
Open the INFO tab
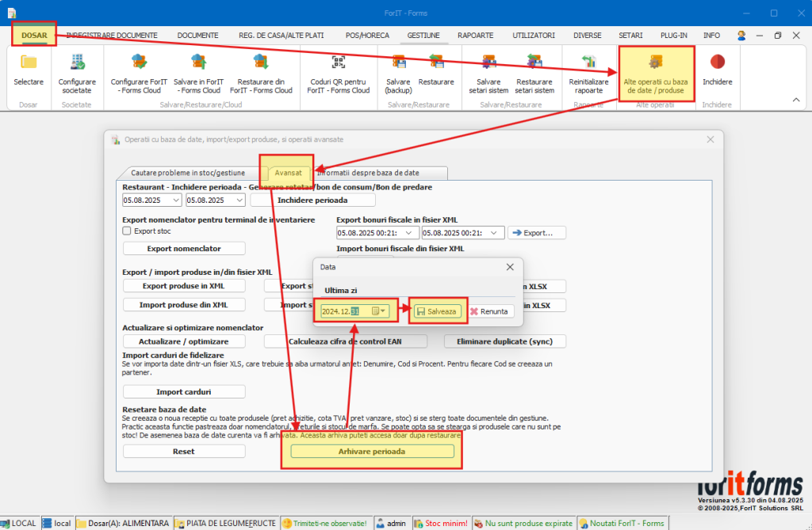coord(711,35)
